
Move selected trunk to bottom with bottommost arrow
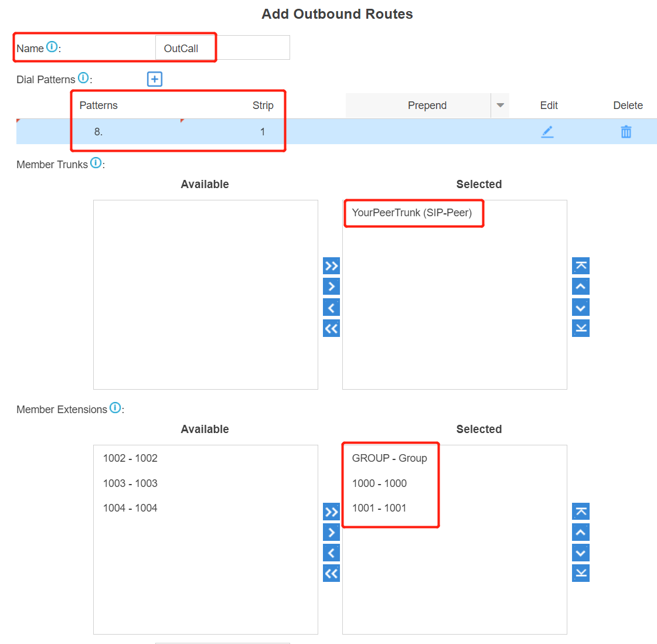tap(580, 328)
